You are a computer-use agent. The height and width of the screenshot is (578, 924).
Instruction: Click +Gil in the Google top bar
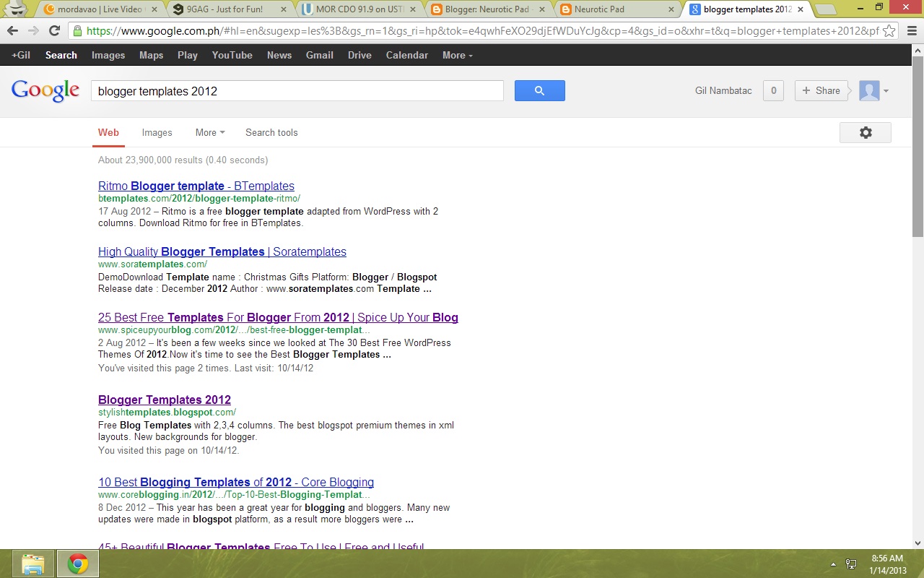coord(21,55)
